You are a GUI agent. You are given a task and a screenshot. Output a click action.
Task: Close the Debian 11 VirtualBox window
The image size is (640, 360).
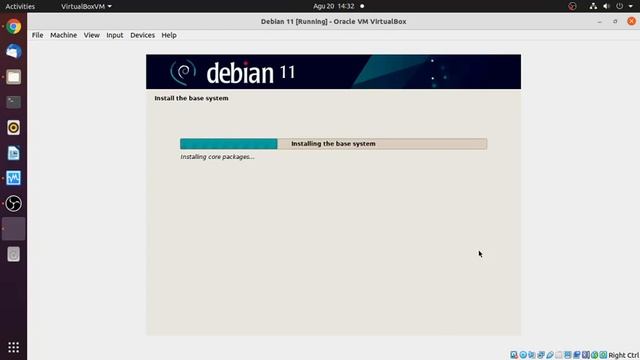coord(631,21)
